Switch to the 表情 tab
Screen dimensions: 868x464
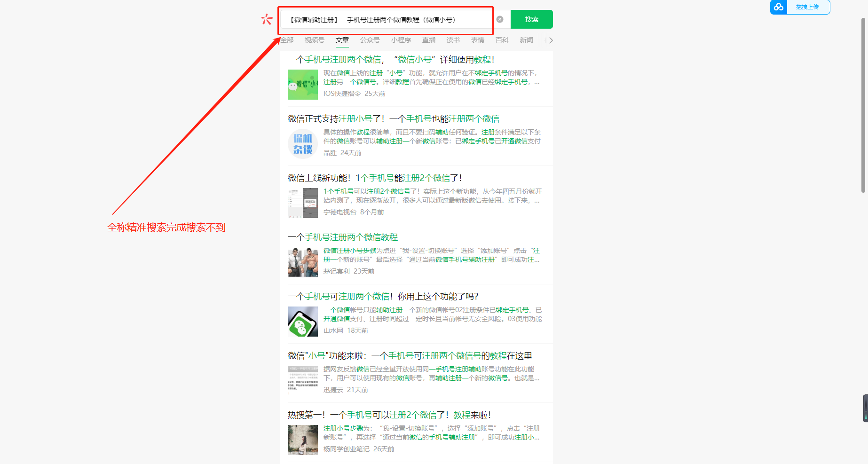pos(478,40)
